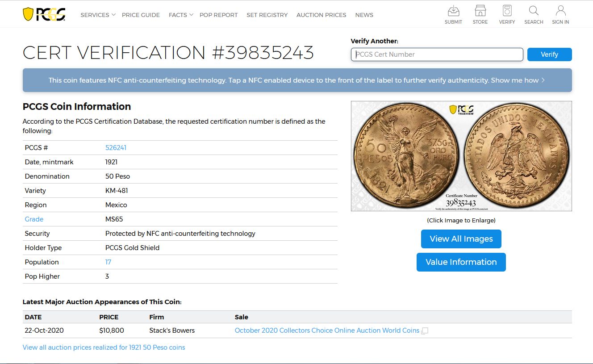Click the blue Verify button
The width and height of the screenshot is (593, 364).
(x=549, y=54)
